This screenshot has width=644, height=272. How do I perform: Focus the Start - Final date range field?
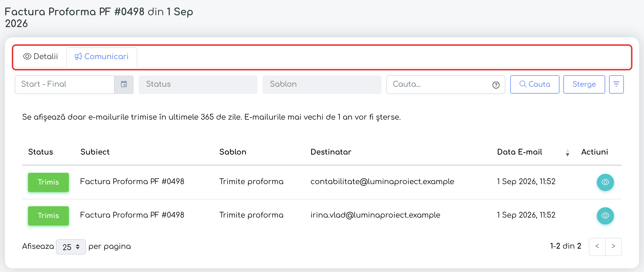(64, 84)
